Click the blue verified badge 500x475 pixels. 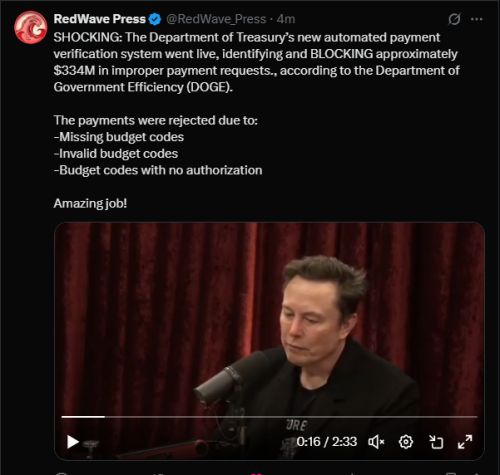click(155, 19)
